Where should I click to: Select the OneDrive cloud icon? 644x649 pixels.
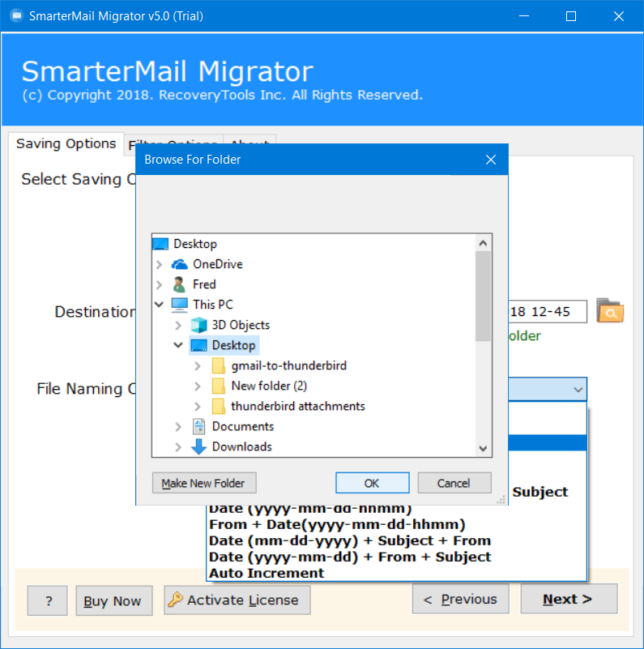click(180, 264)
